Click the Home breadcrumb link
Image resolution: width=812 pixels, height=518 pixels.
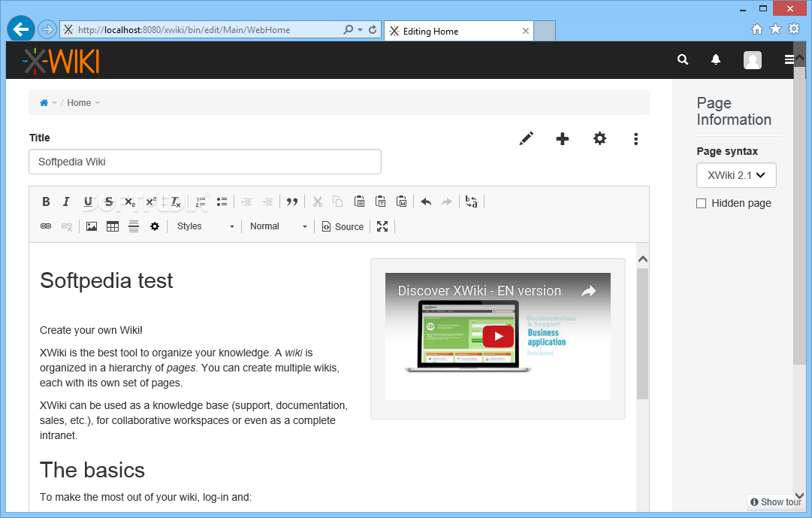[79, 103]
